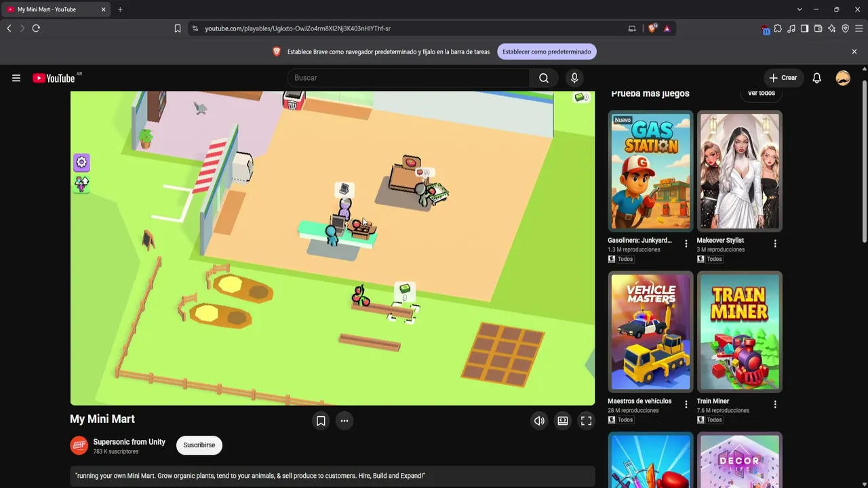
Task: Click the cash pickup icon on the farm
Action: point(405,292)
